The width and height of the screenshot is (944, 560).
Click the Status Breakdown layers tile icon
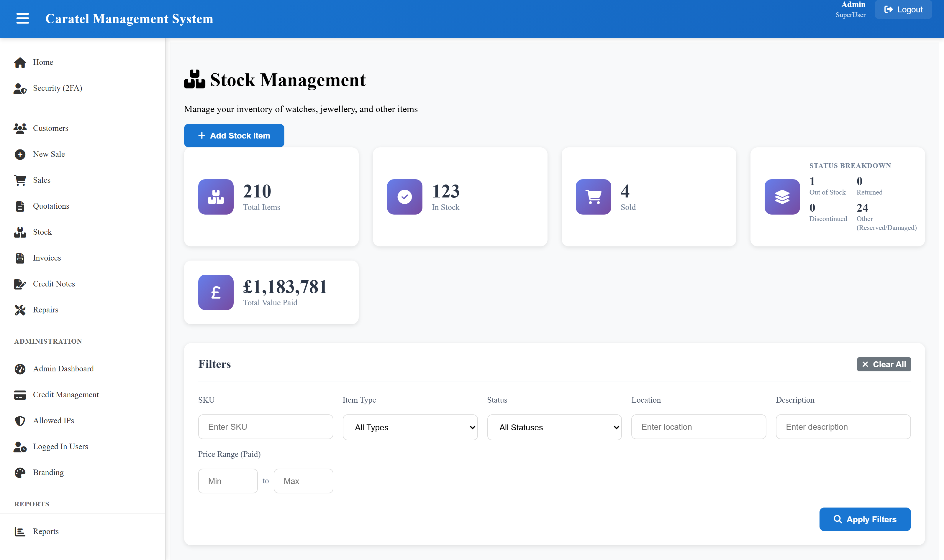(782, 197)
